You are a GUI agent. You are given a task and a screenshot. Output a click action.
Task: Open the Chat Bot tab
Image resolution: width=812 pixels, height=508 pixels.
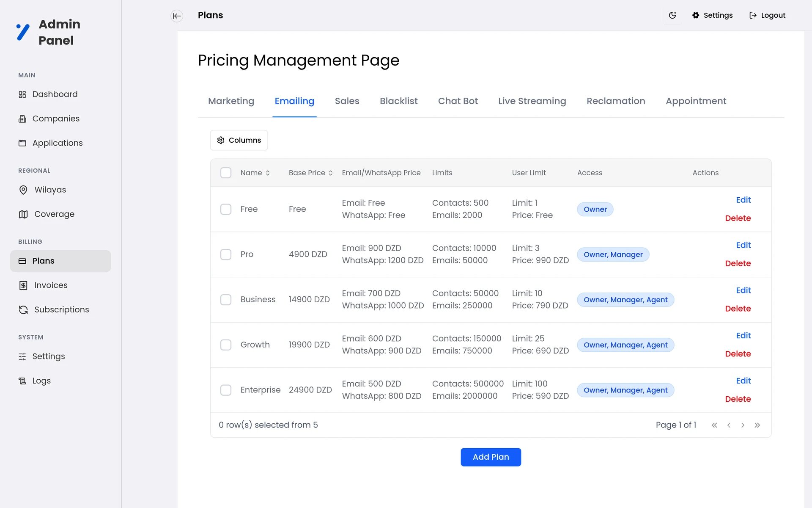click(x=458, y=101)
